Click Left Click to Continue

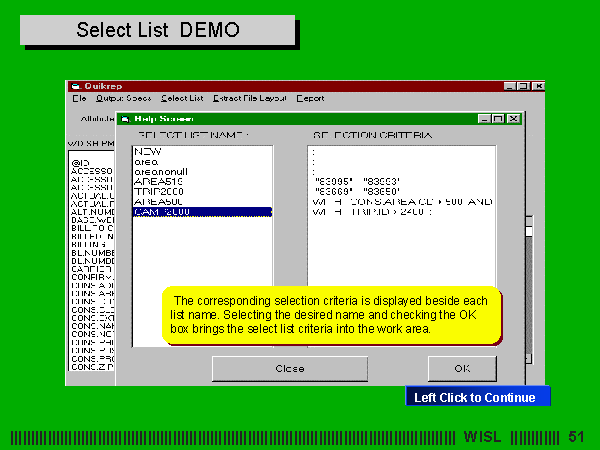tap(476, 397)
